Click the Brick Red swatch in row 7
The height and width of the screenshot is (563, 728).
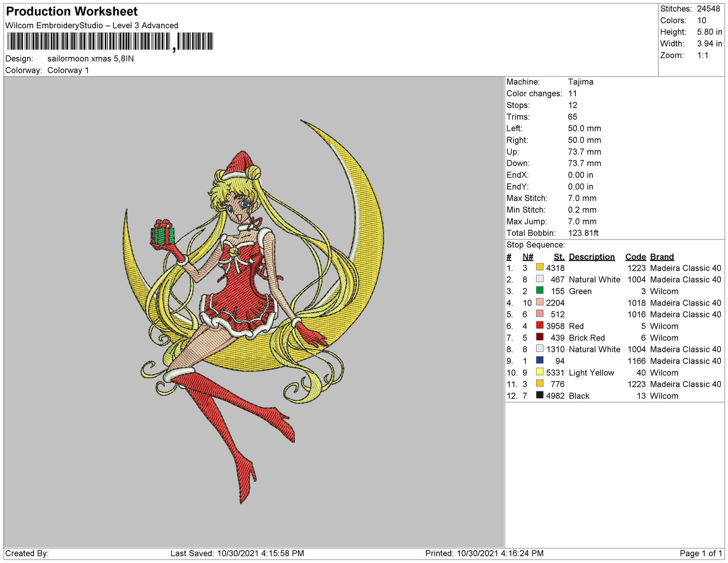point(540,337)
